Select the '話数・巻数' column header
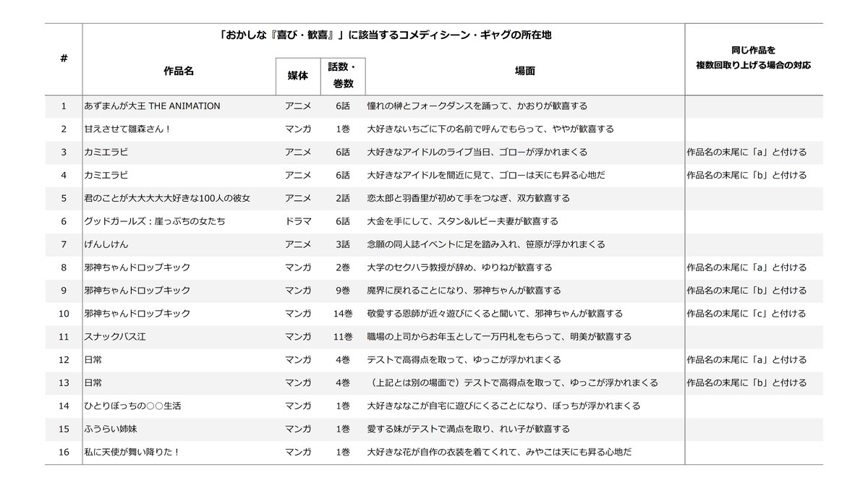 343,75
